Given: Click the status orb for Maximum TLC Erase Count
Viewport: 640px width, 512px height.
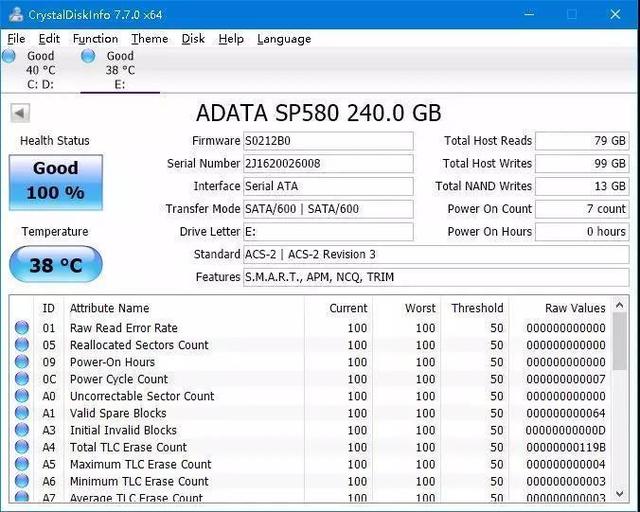Looking at the screenshot, I should point(22,464).
